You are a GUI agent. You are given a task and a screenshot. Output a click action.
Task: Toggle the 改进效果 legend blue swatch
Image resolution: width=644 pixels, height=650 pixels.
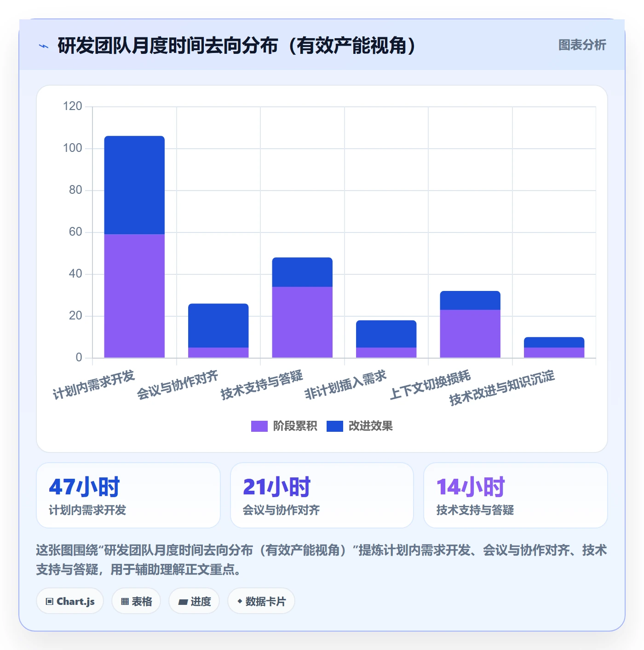334,426
